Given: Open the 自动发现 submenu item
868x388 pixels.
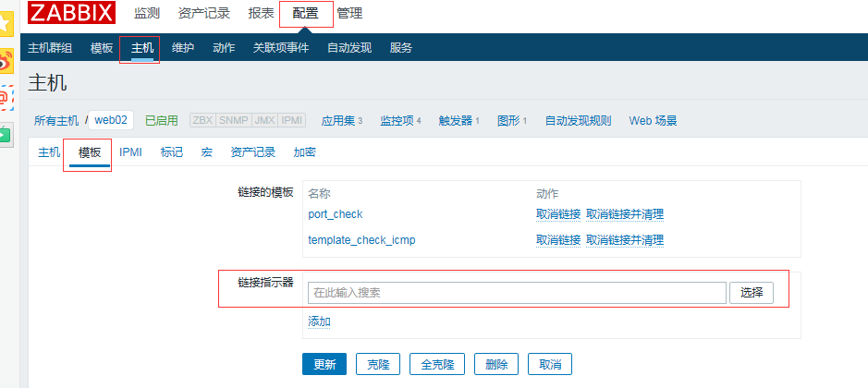Looking at the screenshot, I should [x=349, y=48].
